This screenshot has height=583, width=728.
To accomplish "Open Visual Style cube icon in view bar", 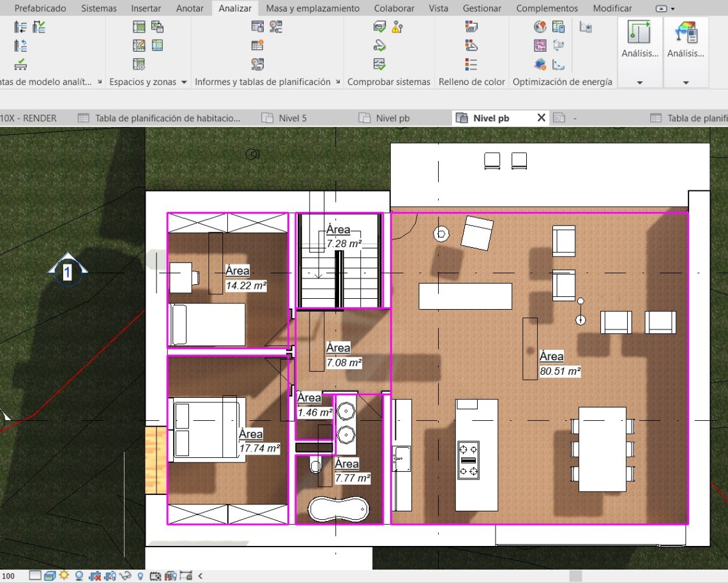I will click(50, 575).
